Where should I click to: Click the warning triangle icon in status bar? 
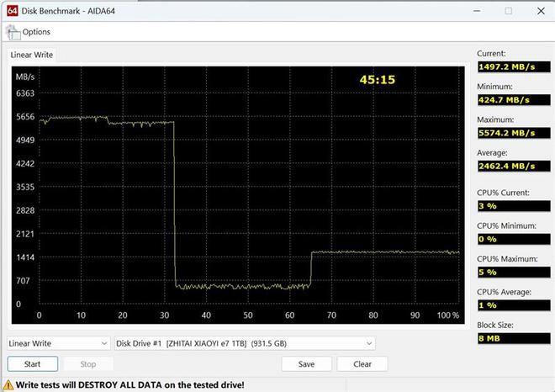point(8,384)
